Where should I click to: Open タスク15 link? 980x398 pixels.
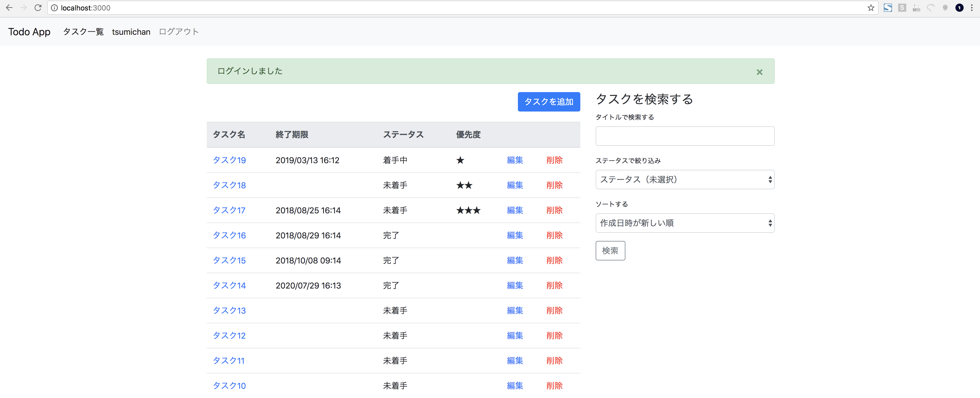point(230,260)
